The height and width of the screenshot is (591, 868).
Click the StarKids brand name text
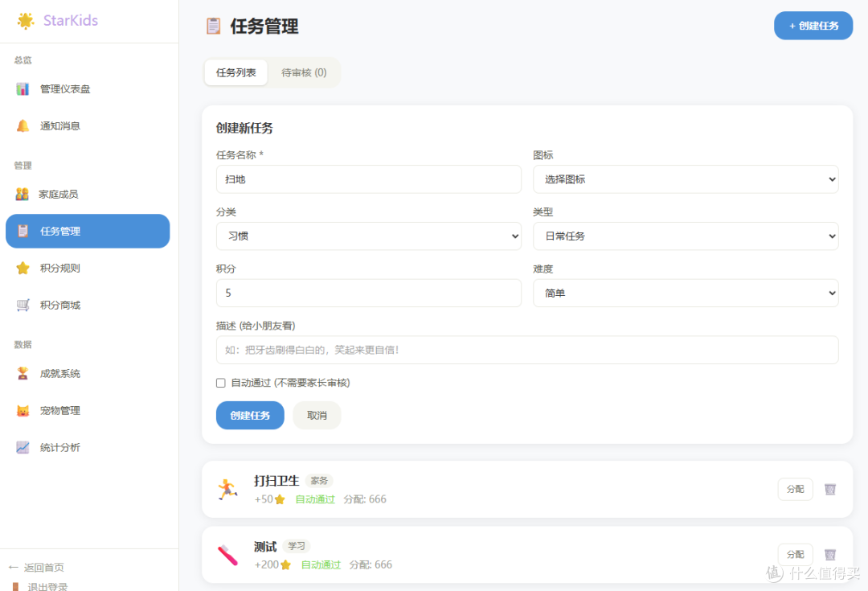pyautogui.click(x=70, y=20)
